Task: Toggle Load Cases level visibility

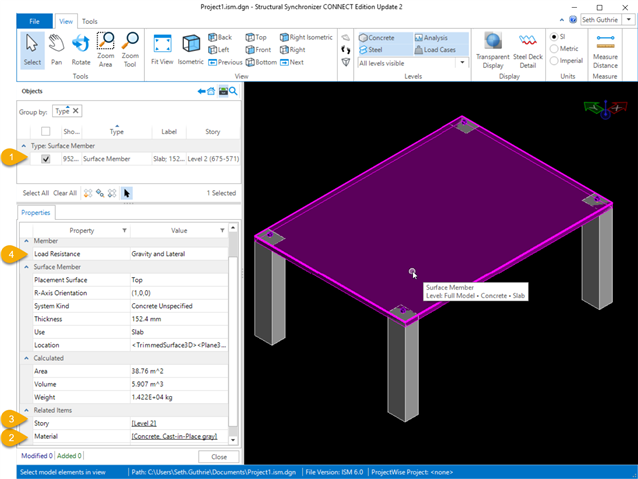Action: click(x=435, y=50)
